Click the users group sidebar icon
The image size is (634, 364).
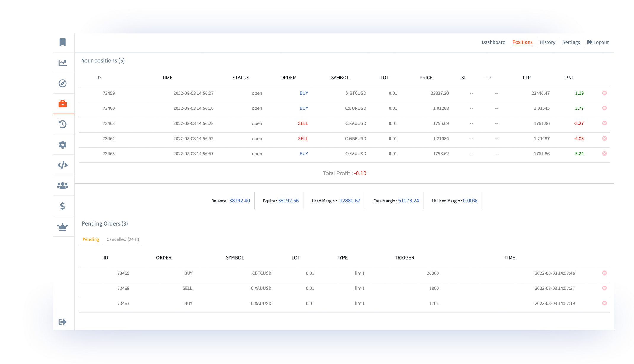point(63,186)
